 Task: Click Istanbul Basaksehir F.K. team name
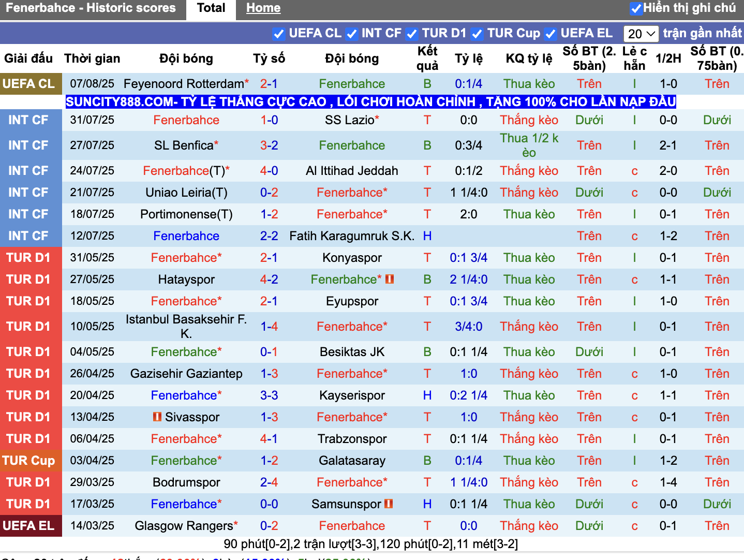coord(186,327)
